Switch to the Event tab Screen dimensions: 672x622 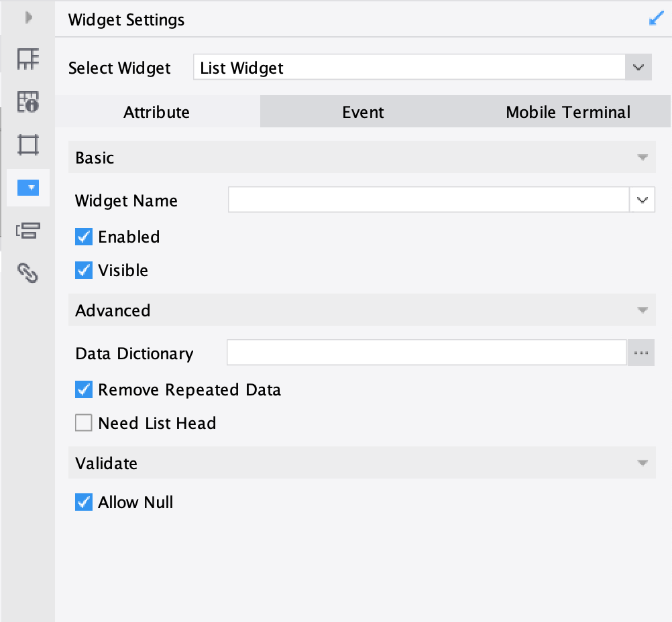click(x=363, y=112)
